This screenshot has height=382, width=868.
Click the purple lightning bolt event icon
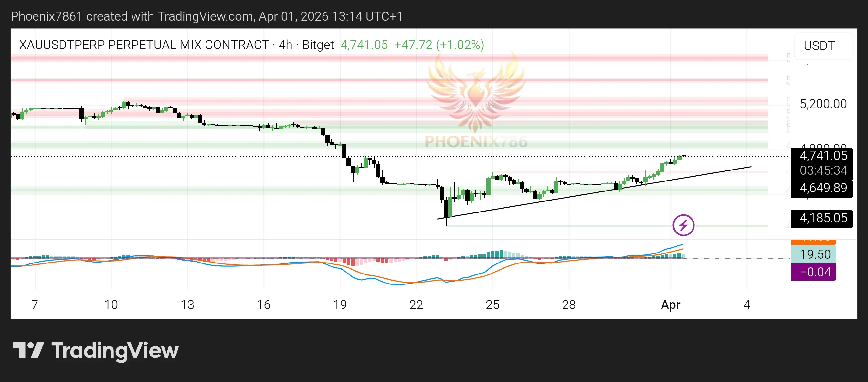point(683,225)
